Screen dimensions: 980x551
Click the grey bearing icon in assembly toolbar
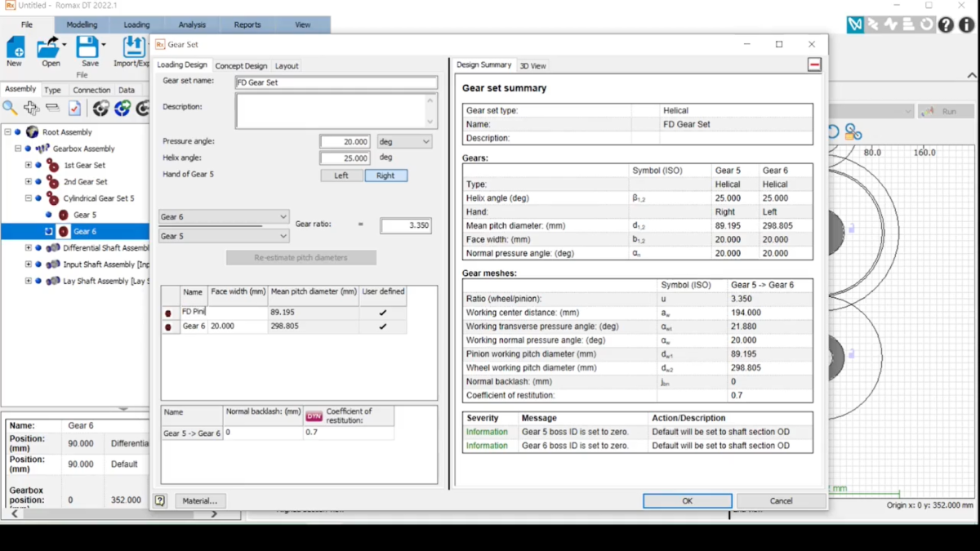100,108
